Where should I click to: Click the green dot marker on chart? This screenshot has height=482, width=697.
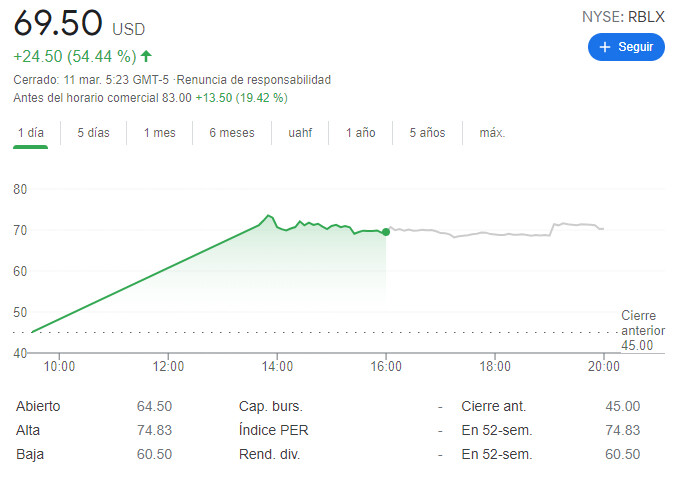click(x=386, y=231)
